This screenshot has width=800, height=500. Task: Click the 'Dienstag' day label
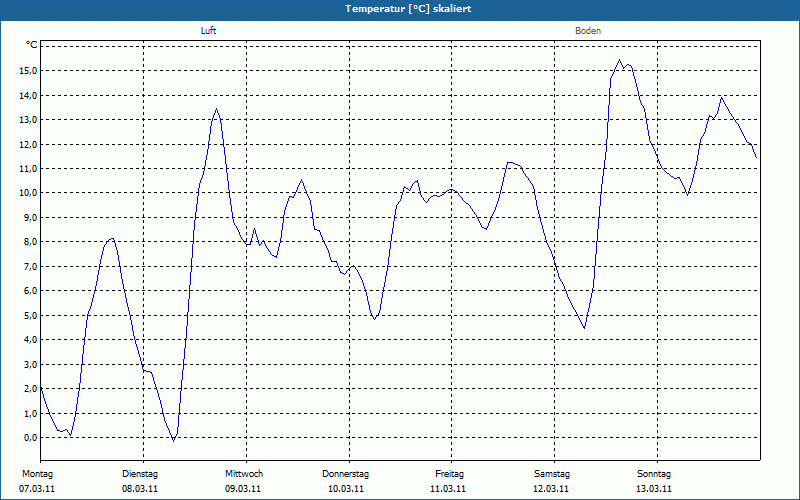140,474
